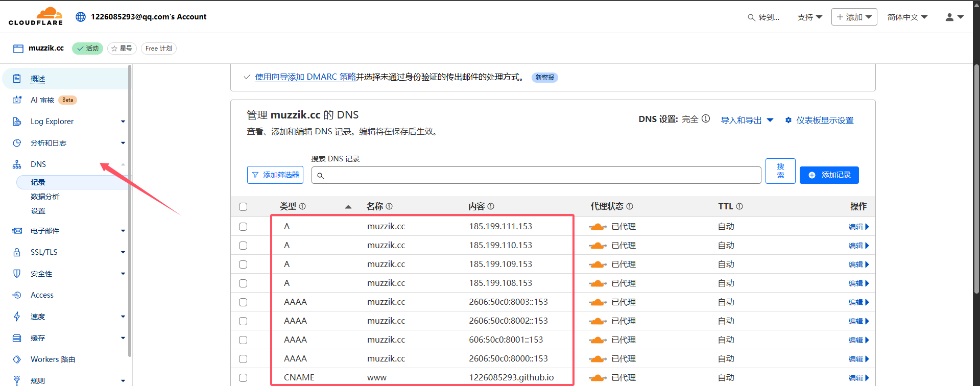
Task: Click the DNS network sidebar icon
Action: click(x=17, y=164)
